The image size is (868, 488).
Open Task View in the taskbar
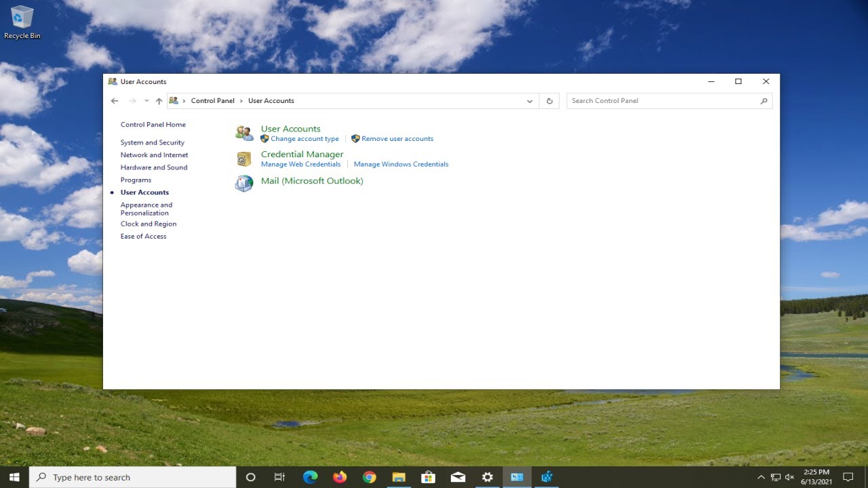click(x=279, y=477)
